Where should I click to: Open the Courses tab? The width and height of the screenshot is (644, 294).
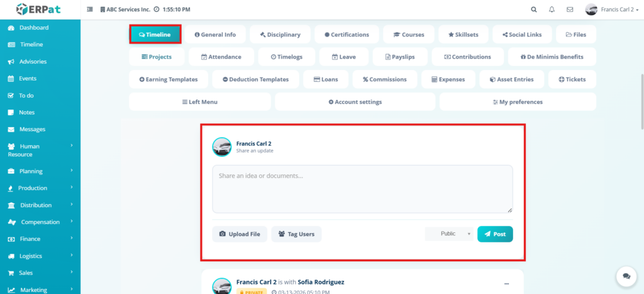click(x=409, y=35)
